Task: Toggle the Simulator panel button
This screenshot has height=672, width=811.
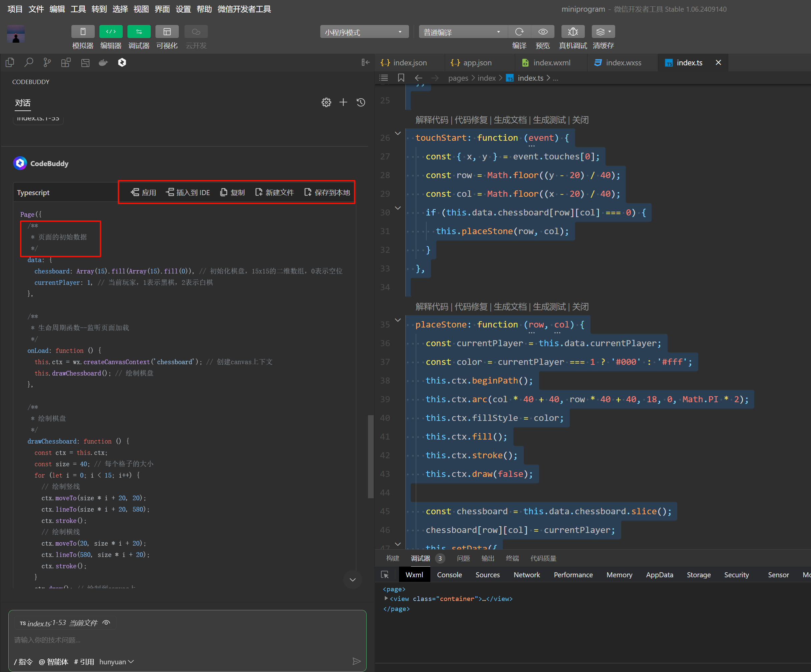Action: pos(83,32)
